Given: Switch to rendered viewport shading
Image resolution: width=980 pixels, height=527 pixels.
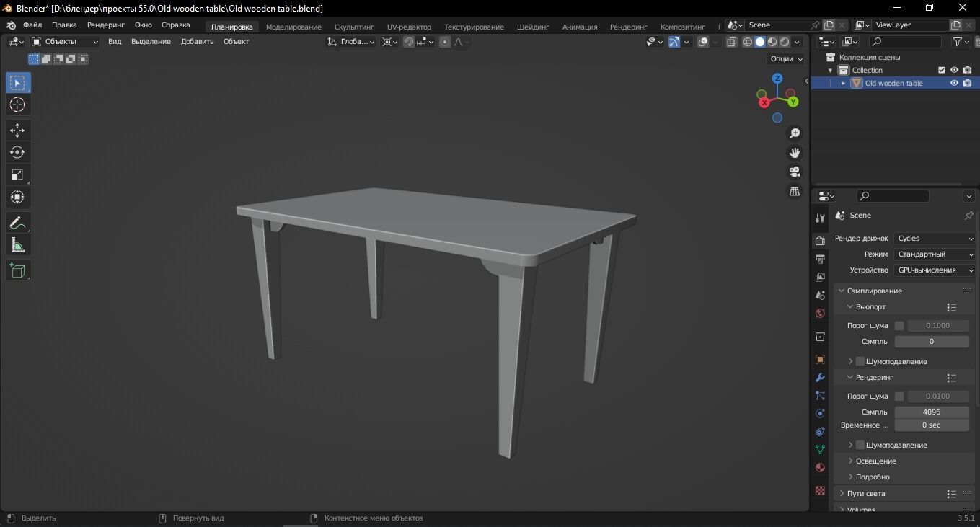Looking at the screenshot, I should [x=784, y=42].
